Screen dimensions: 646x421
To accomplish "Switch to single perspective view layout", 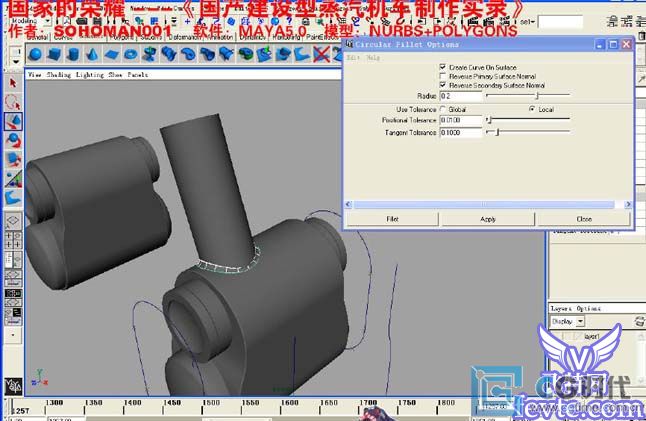I will point(13,221).
